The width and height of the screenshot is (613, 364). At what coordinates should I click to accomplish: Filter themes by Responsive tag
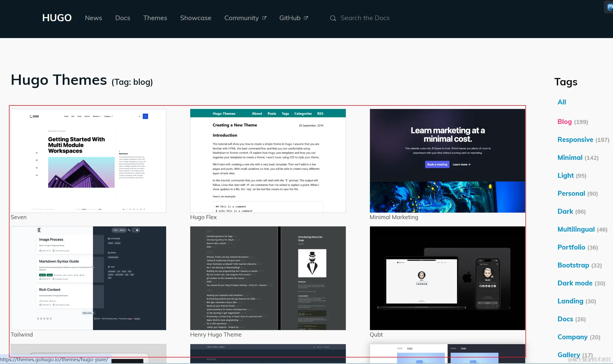click(575, 139)
